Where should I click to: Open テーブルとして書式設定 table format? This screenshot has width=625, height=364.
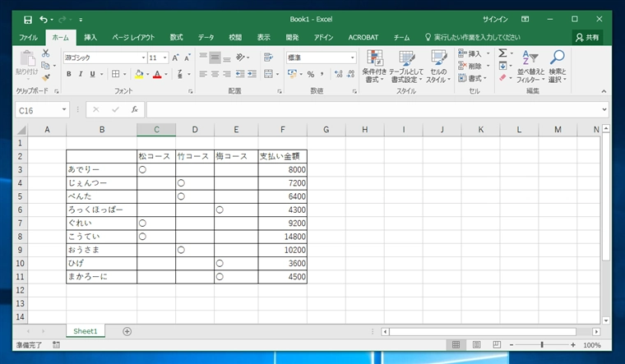pos(406,67)
